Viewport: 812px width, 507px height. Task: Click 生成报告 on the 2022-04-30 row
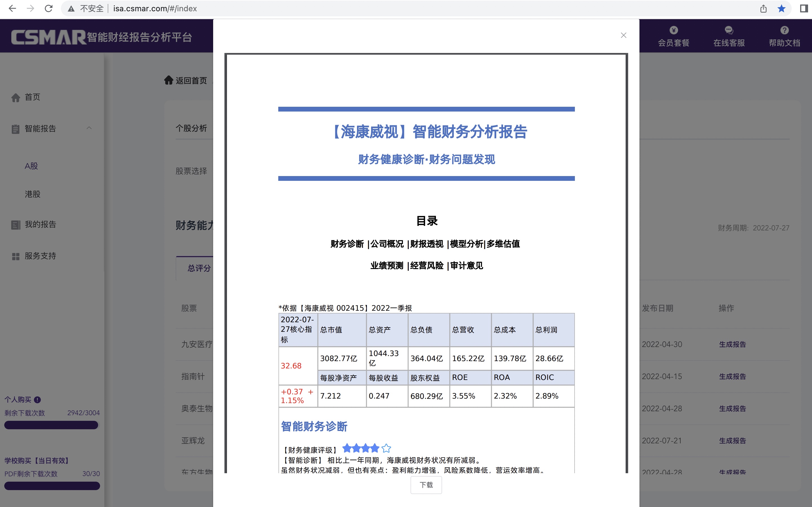tap(732, 344)
